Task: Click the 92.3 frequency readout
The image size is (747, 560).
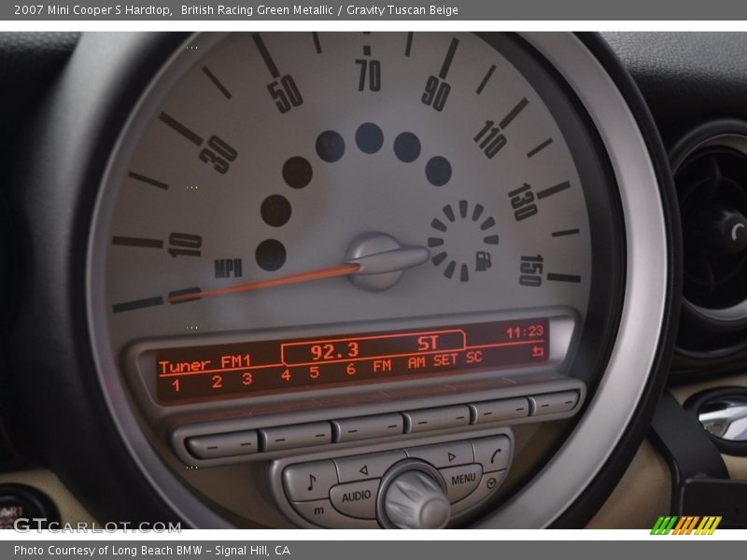Action: (x=334, y=352)
